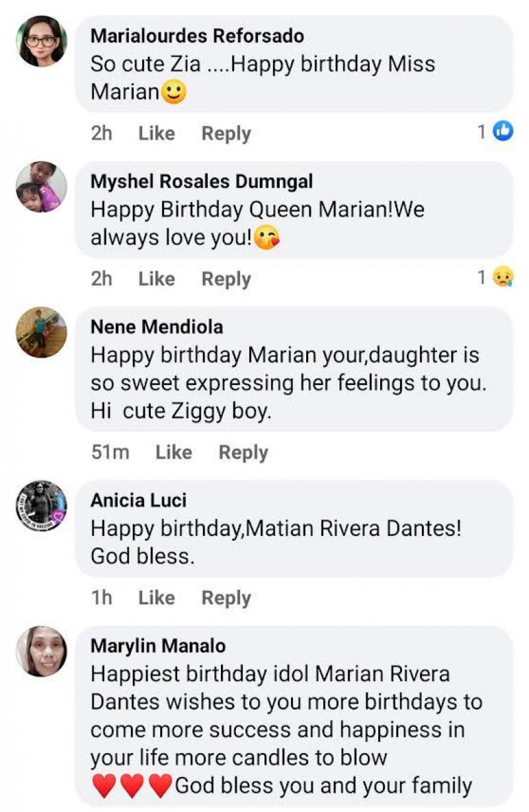Like Marialourdes Reforsado's comment

(156, 133)
